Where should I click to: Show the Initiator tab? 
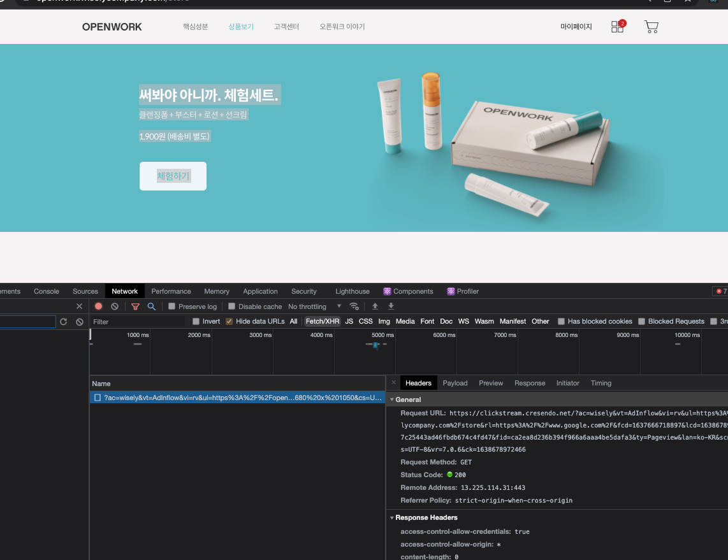pos(568,383)
